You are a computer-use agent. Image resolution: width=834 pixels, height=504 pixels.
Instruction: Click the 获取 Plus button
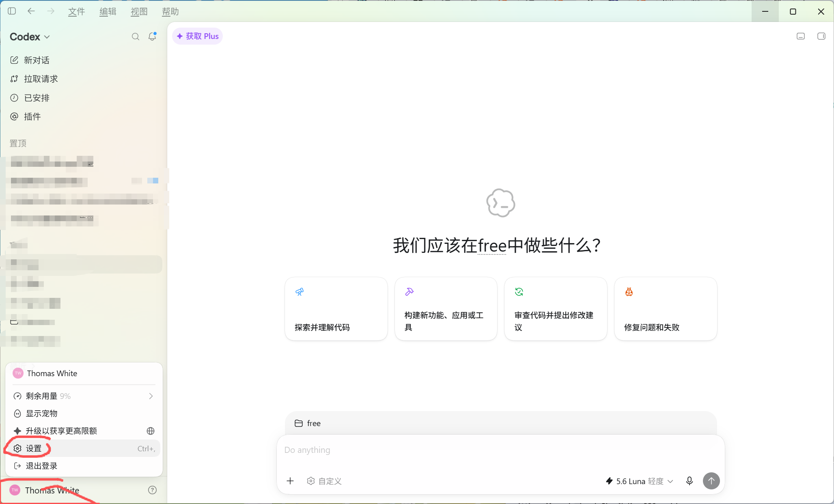click(198, 36)
